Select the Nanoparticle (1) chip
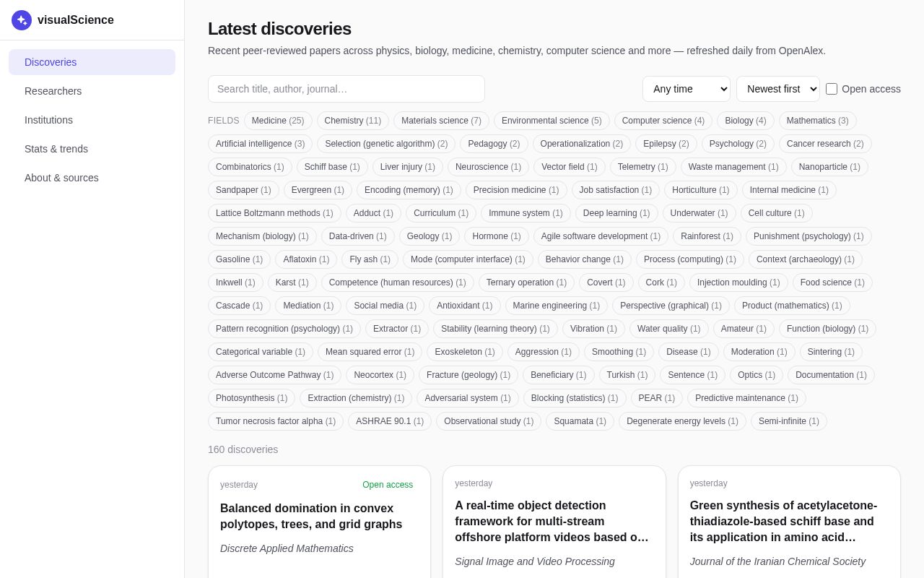This screenshot has width=924, height=578. coord(829,167)
